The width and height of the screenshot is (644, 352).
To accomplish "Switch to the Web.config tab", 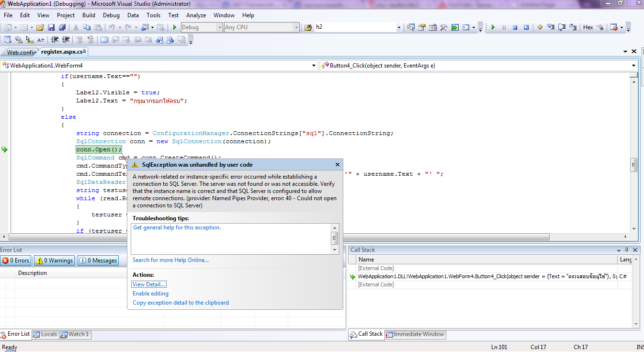I will [20, 52].
